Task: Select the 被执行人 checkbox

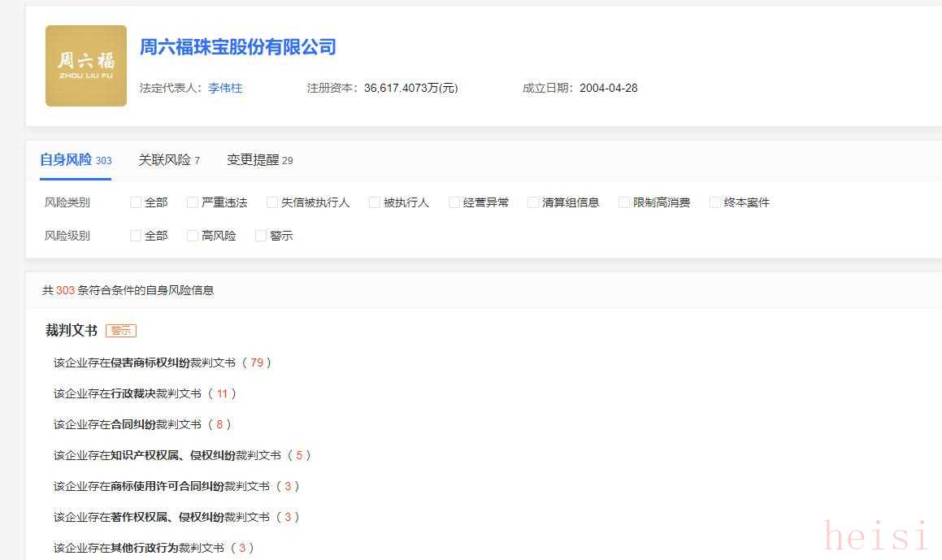Action: pos(375,202)
